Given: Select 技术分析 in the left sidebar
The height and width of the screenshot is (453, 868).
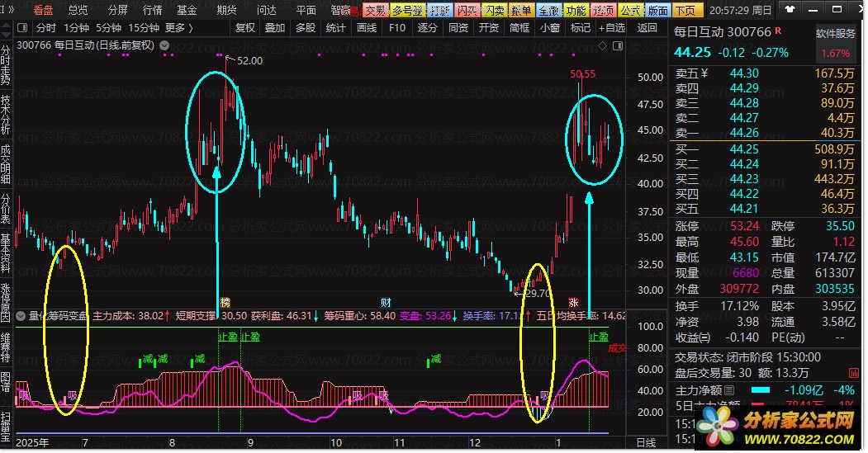Looking at the screenshot, I should click(x=7, y=114).
